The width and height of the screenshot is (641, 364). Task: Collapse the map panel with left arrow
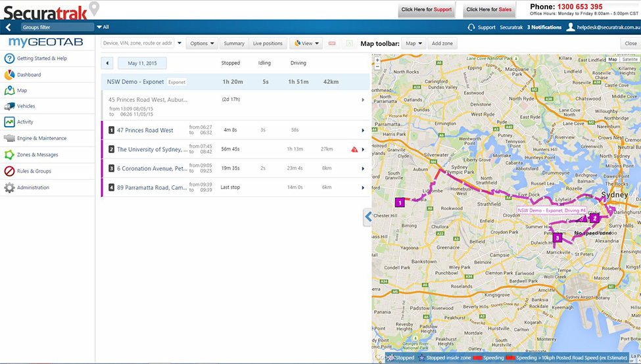pos(368,217)
